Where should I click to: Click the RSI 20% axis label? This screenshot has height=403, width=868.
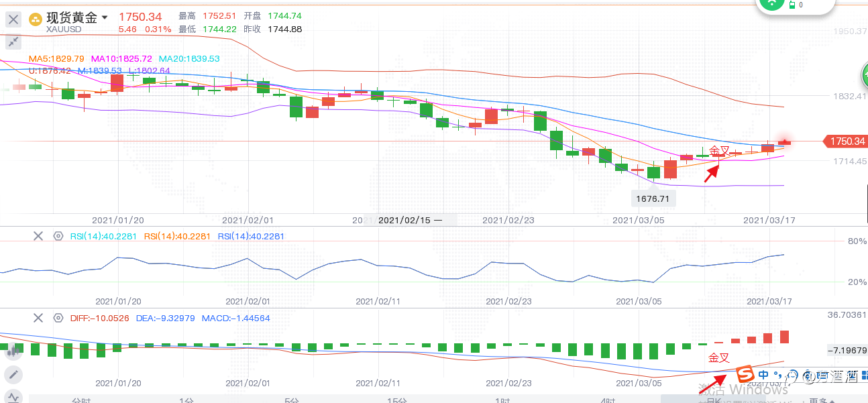click(x=857, y=282)
